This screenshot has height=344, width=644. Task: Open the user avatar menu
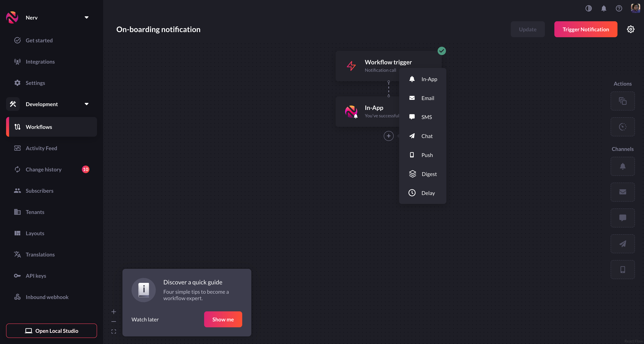[635, 9]
